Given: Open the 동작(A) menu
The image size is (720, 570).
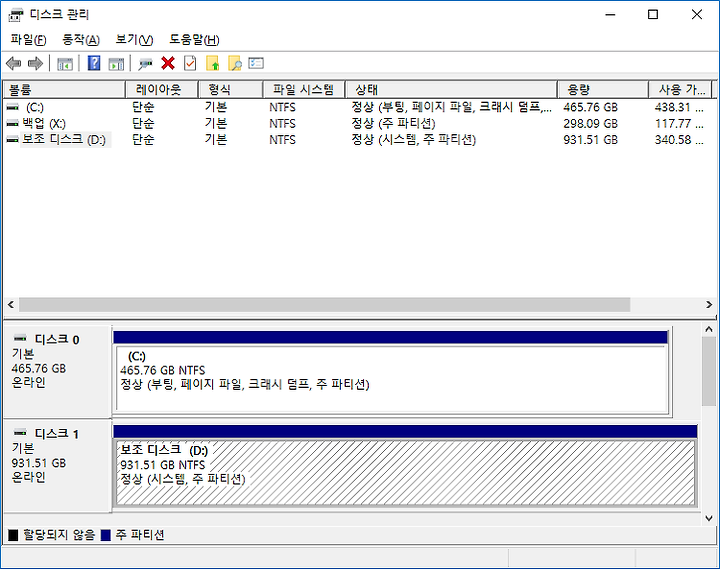Looking at the screenshot, I should 81,40.
